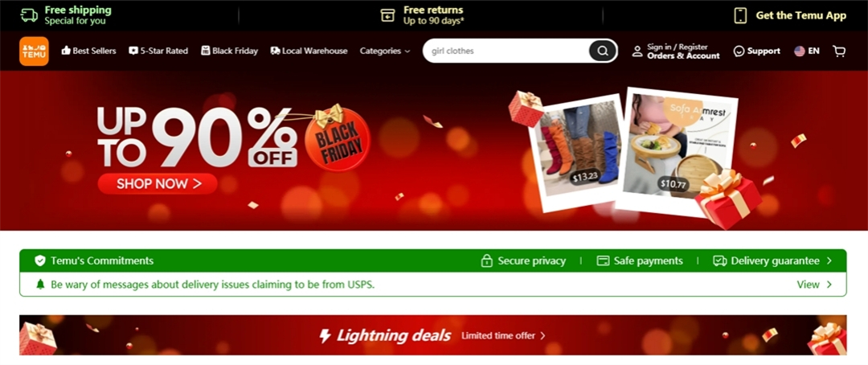Click the Safe payments link
868x365 pixels.
[640, 260]
